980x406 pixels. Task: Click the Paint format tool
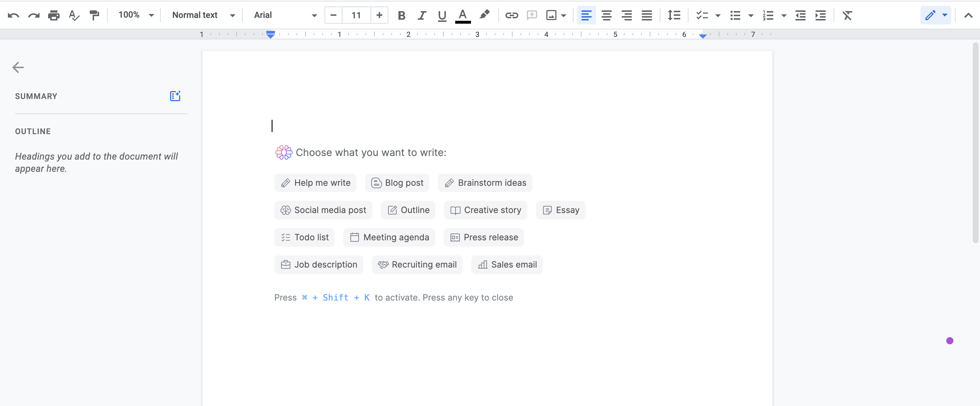click(x=95, y=15)
